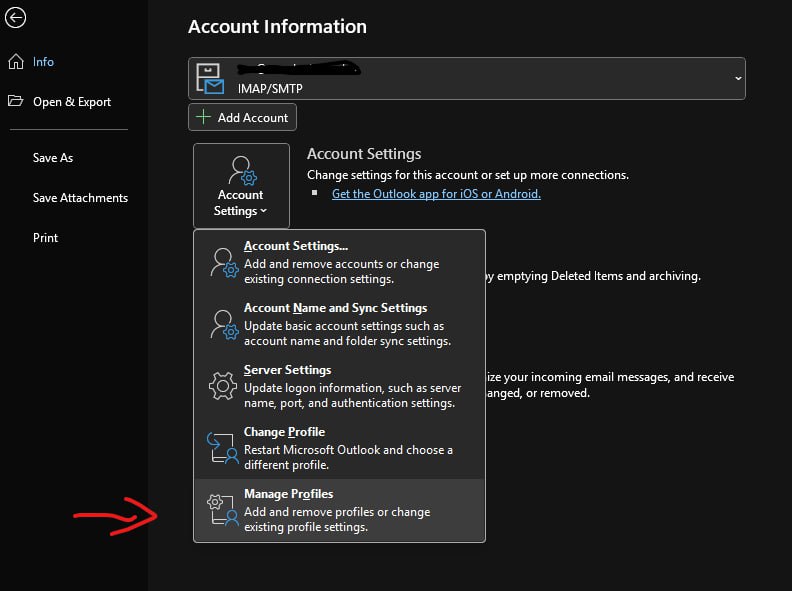Image resolution: width=792 pixels, height=591 pixels.
Task: Click text 'Update logon information, such as server'
Action: pyautogui.click(x=353, y=388)
